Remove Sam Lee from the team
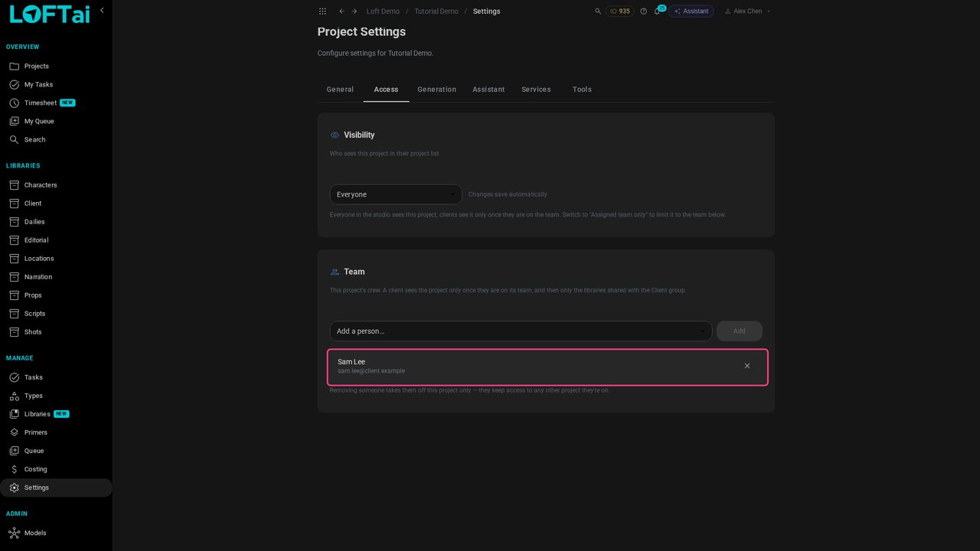 (x=747, y=366)
